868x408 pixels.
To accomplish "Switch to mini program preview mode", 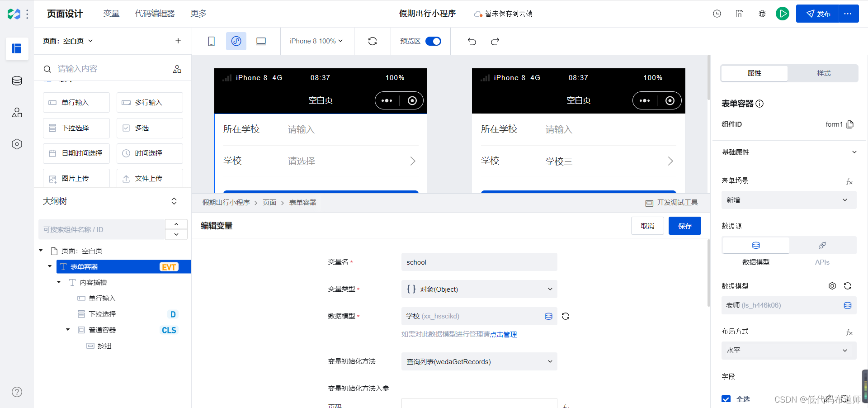I will coord(236,41).
